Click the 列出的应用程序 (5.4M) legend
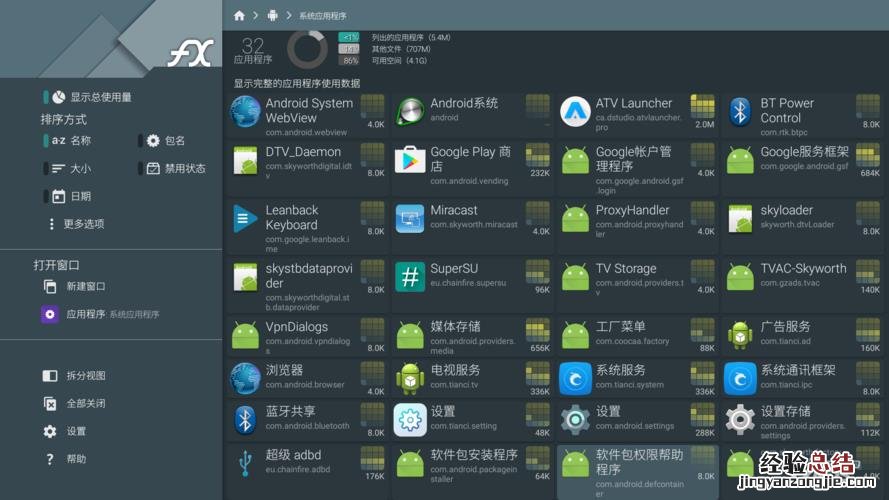This screenshot has width=889, height=500. [411, 37]
